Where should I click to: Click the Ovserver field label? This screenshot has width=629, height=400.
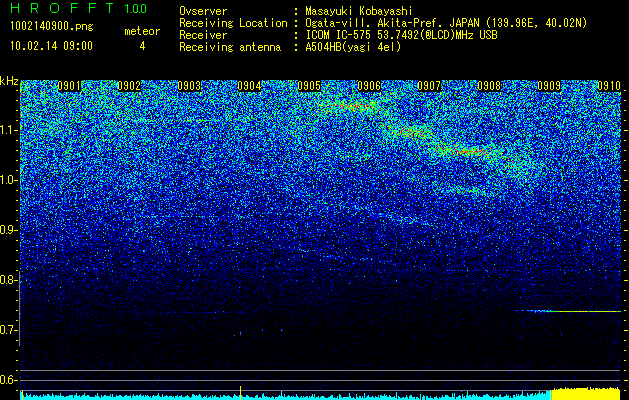pyautogui.click(x=203, y=11)
